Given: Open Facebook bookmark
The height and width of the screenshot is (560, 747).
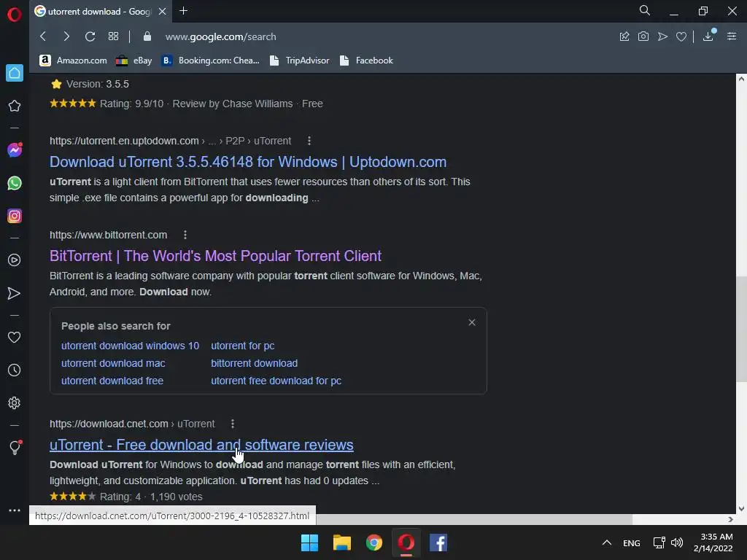Looking at the screenshot, I should 366,61.
